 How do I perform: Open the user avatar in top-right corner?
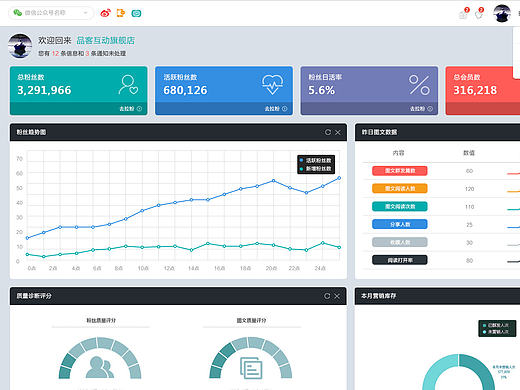(x=502, y=14)
